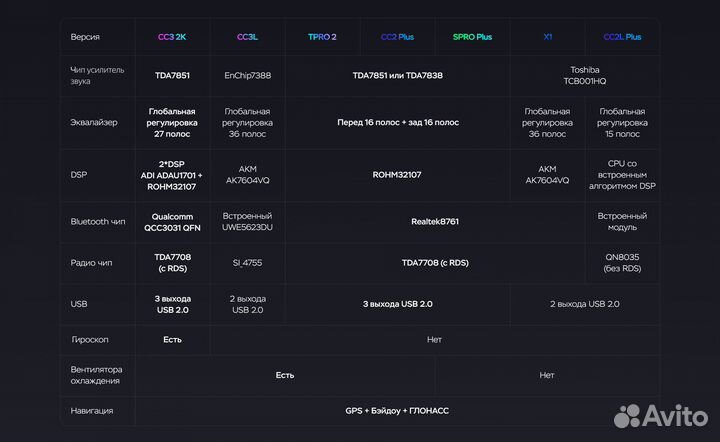Select the SPRO Plus column header
The height and width of the screenshot is (442, 720).
(x=472, y=37)
